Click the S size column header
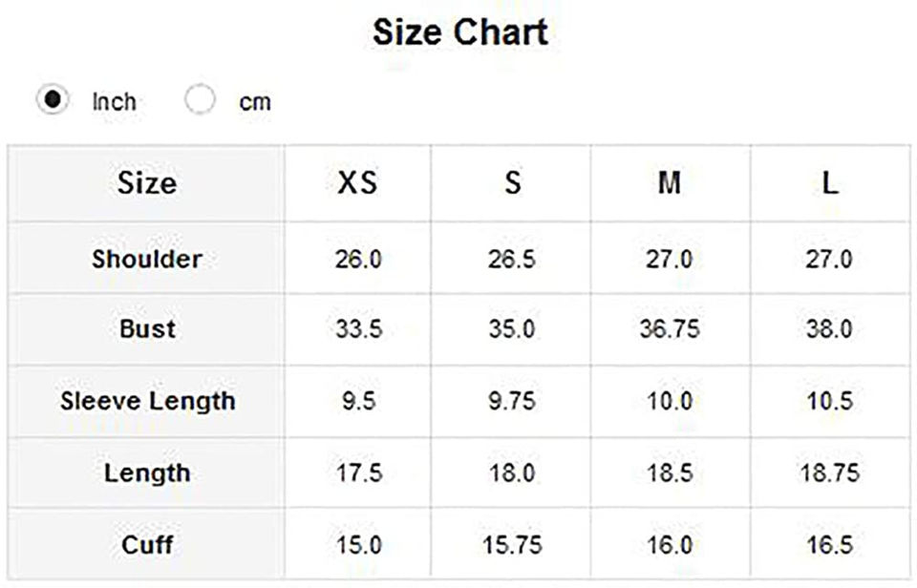 pyautogui.click(x=512, y=182)
